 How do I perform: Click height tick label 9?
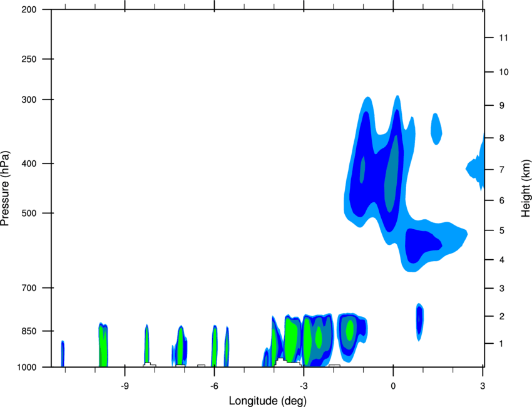(502, 106)
